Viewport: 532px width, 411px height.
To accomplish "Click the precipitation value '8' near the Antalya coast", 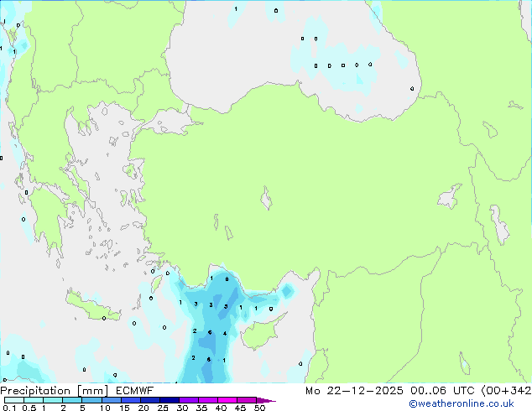I will (x=227, y=279).
